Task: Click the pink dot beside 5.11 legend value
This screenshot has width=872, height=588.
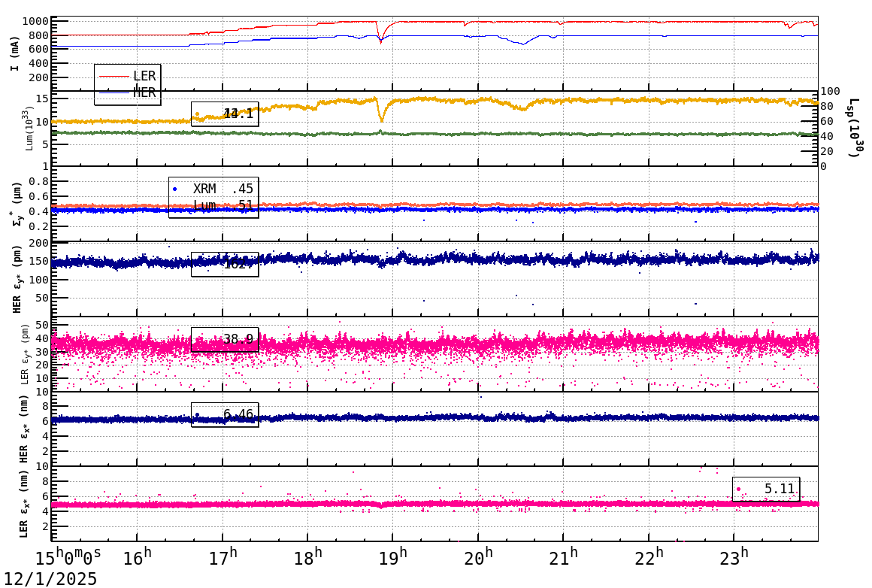Action: tap(738, 489)
